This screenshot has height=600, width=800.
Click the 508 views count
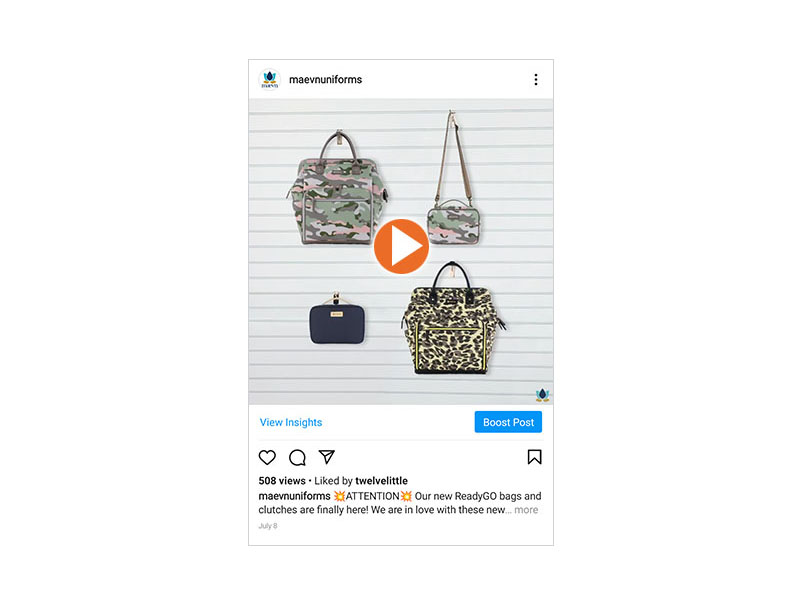pyautogui.click(x=282, y=481)
